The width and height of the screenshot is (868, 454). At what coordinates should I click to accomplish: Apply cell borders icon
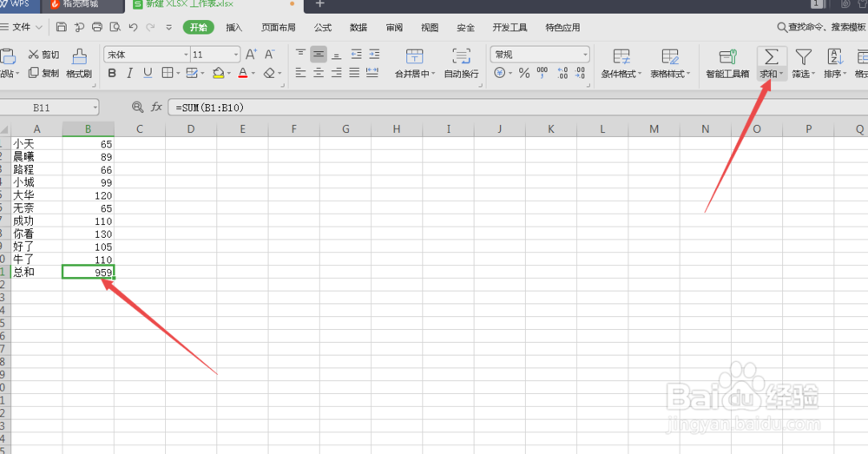(168, 73)
